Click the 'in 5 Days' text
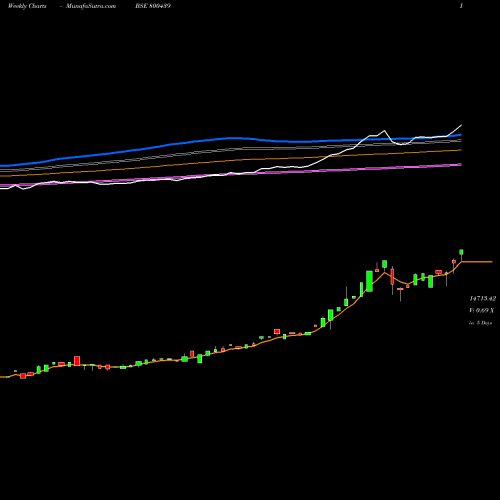 click(481, 323)
